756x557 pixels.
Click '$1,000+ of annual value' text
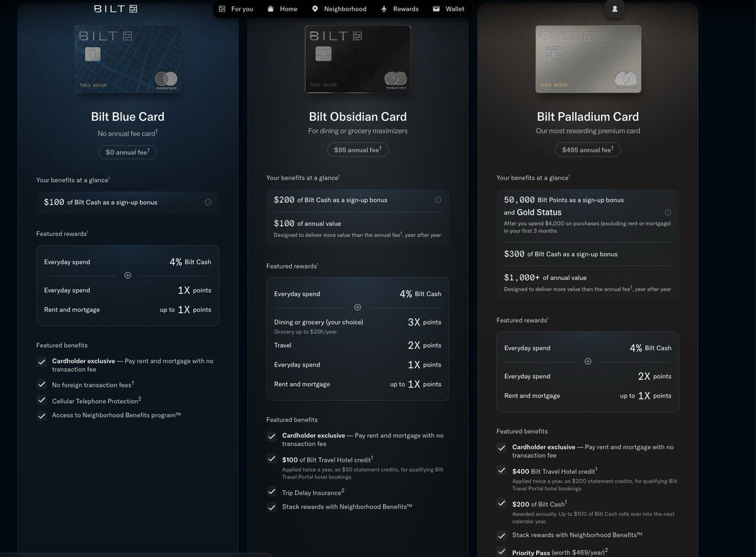[546, 277]
